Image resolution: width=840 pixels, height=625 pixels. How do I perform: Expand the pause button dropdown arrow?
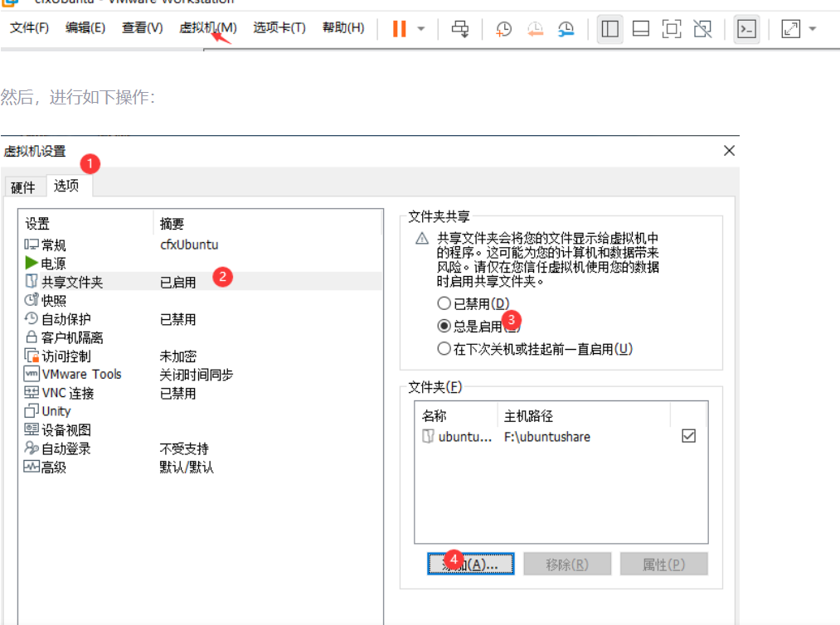(421, 29)
